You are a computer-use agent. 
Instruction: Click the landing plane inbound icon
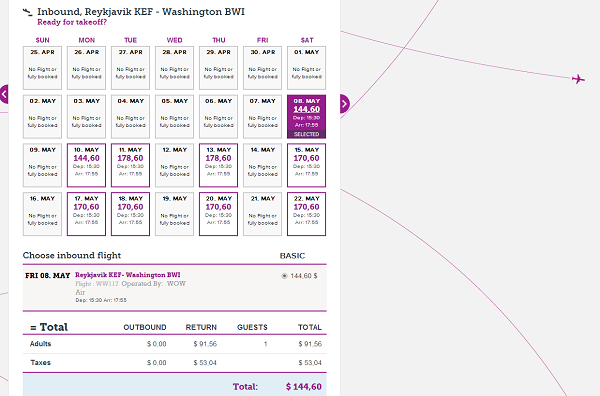[x=28, y=13]
